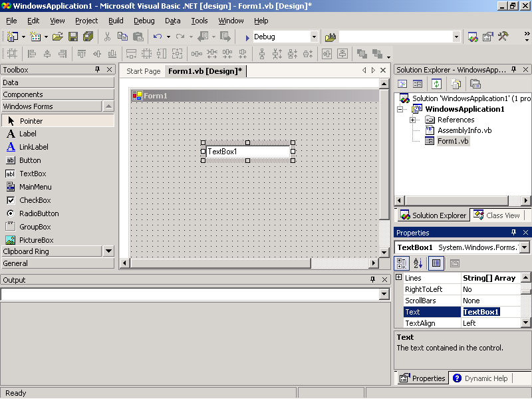Open the Build menu

point(116,21)
